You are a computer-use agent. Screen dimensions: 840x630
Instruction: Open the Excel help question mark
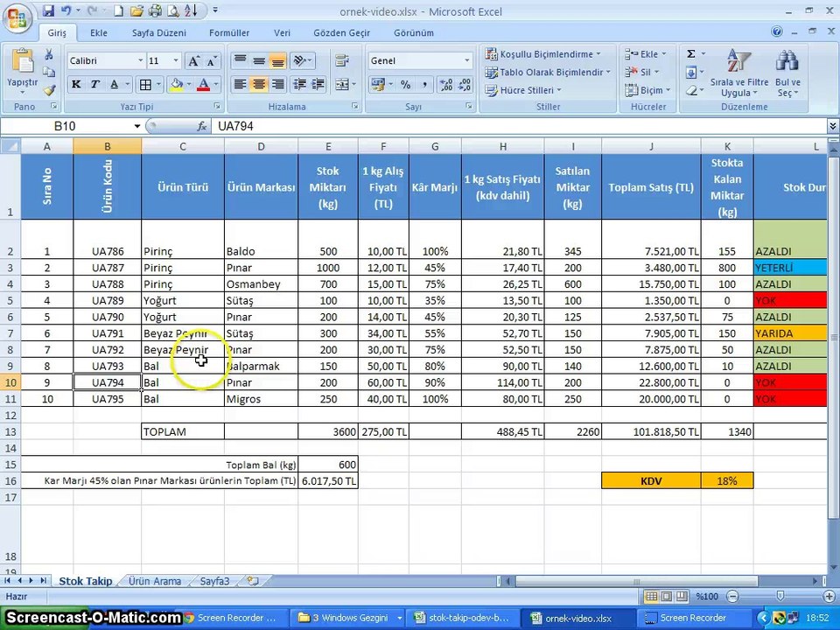[x=777, y=31]
